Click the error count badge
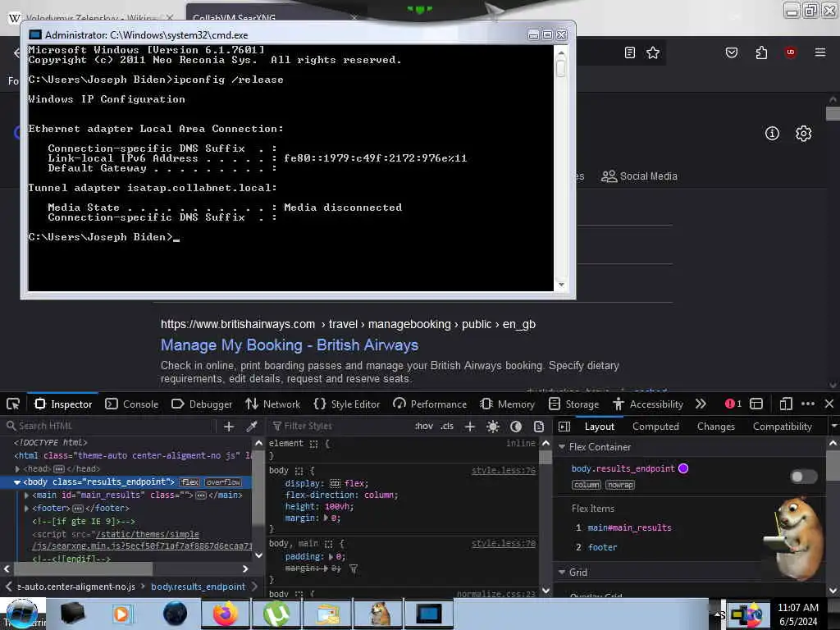This screenshot has height=630, width=840. coord(733,404)
